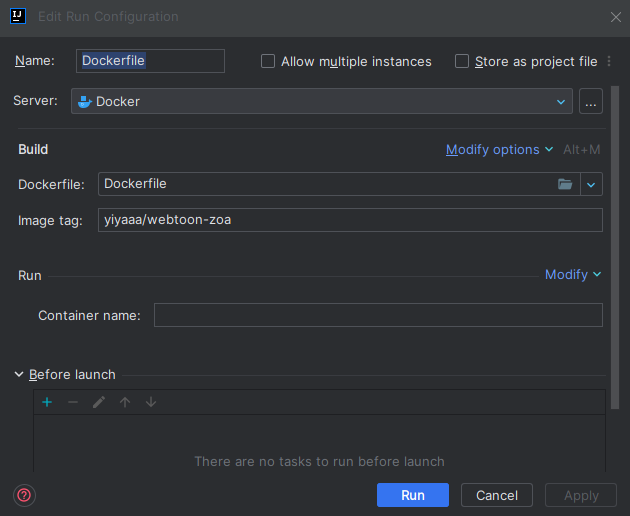Image resolution: width=630 pixels, height=516 pixels.
Task: Click into the Name input field
Action: coord(150,61)
